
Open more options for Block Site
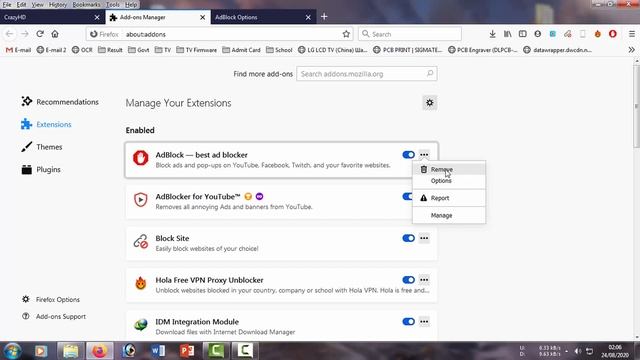pos(424,238)
